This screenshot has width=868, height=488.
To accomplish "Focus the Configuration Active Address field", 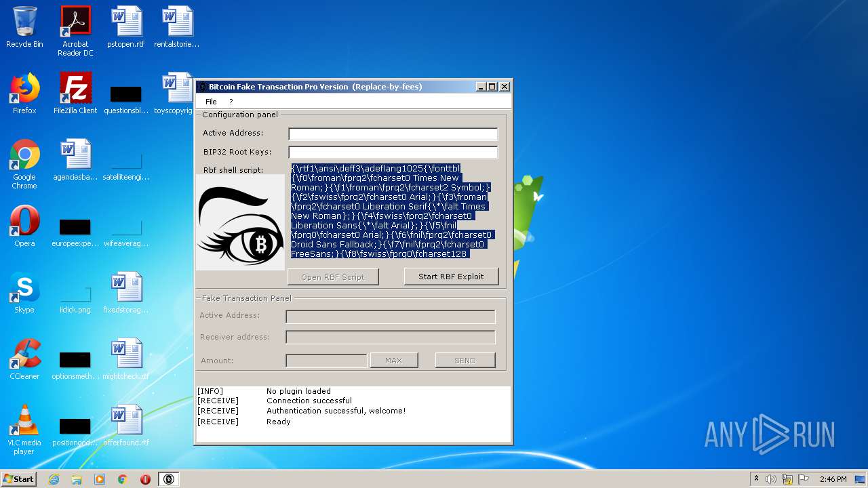I will click(393, 134).
